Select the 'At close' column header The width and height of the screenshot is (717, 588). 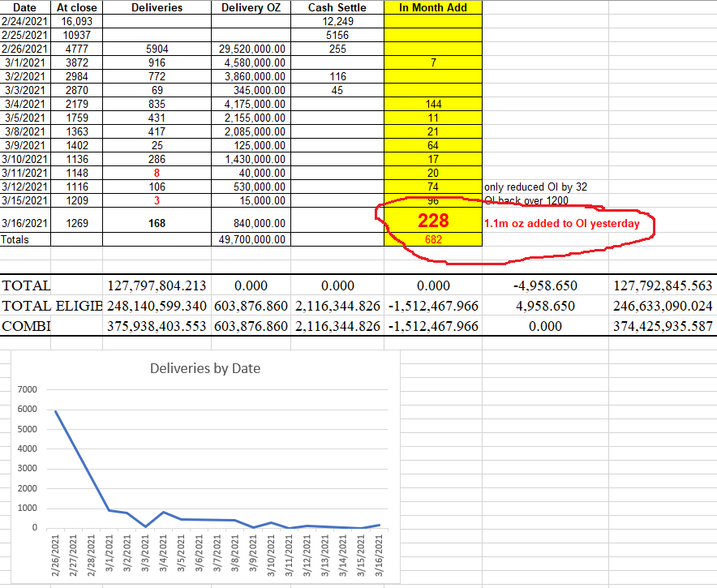[x=76, y=7]
